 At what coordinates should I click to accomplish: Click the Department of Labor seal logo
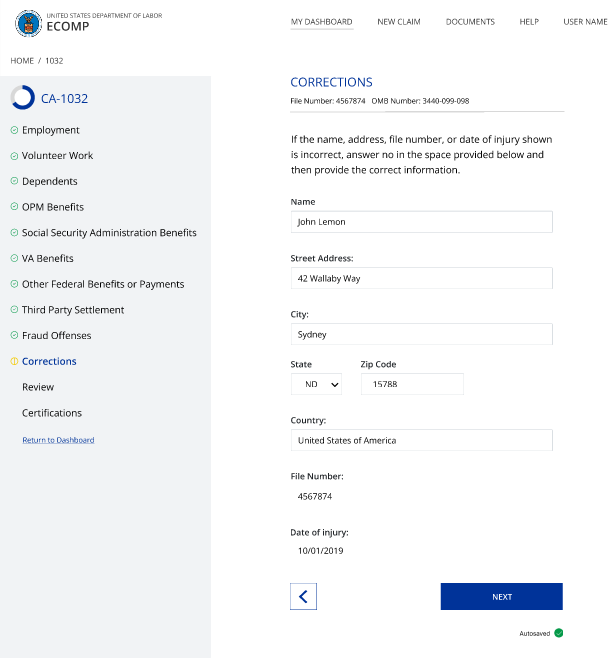[x=30, y=21]
